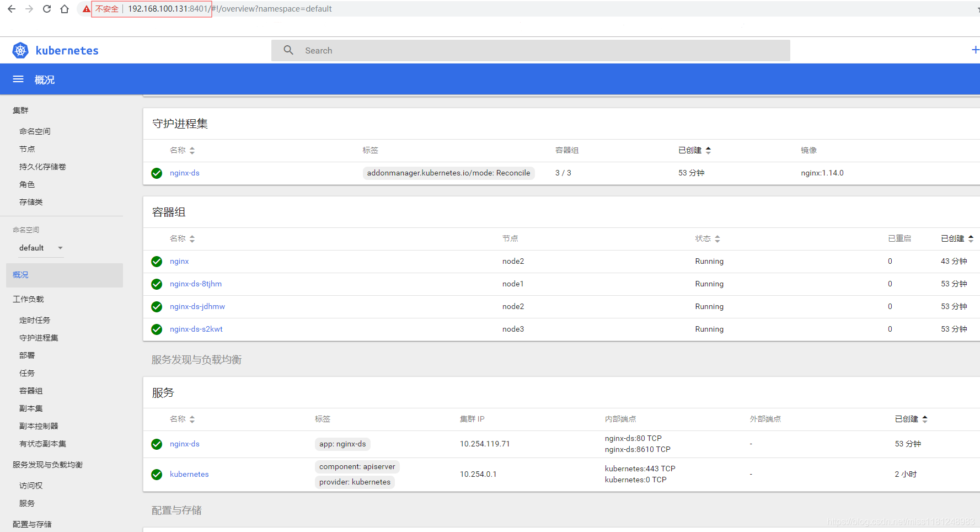Open 副本集 in the sidebar

pos(31,408)
